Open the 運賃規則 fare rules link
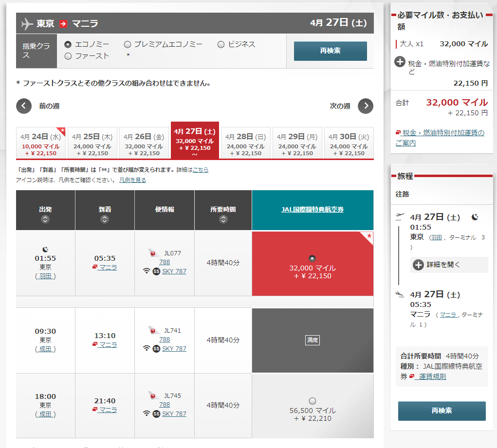This screenshot has height=448, width=497. point(432,376)
